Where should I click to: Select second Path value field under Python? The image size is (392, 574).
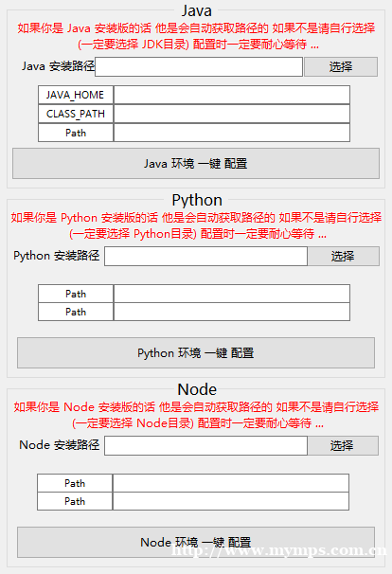pyautogui.click(x=232, y=312)
